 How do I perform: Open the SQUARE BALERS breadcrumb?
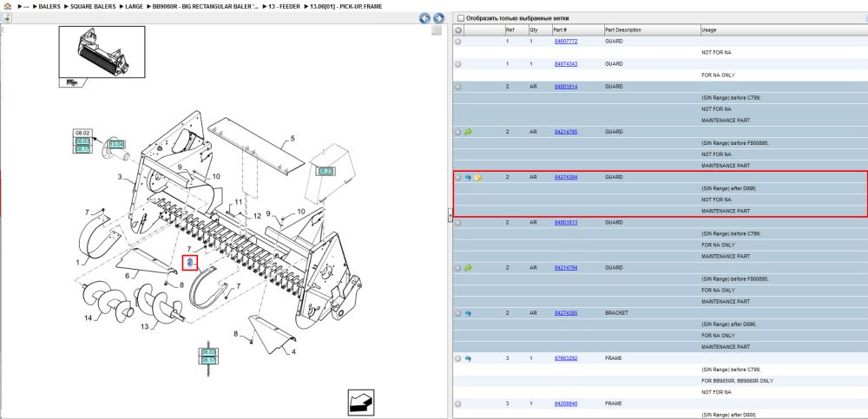point(93,7)
